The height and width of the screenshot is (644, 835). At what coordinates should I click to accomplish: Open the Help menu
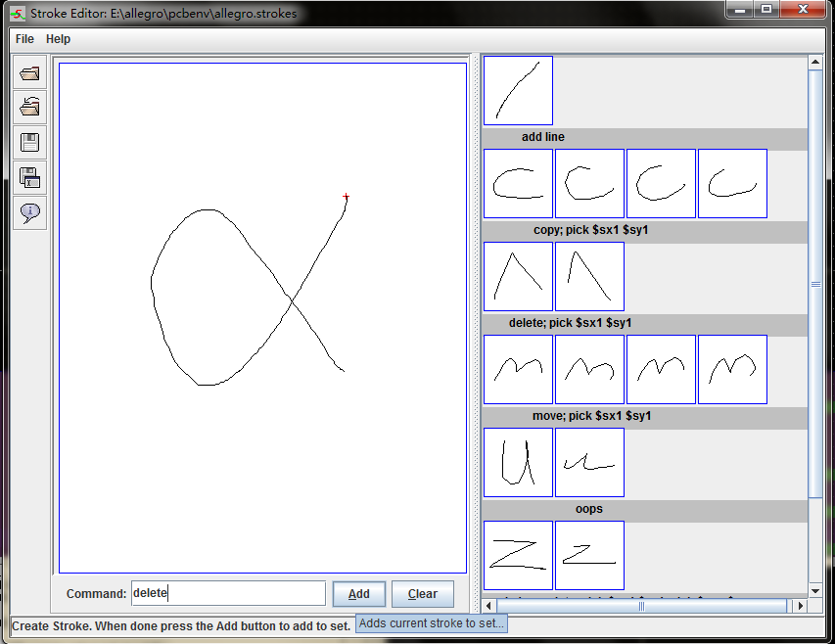[x=59, y=39]
